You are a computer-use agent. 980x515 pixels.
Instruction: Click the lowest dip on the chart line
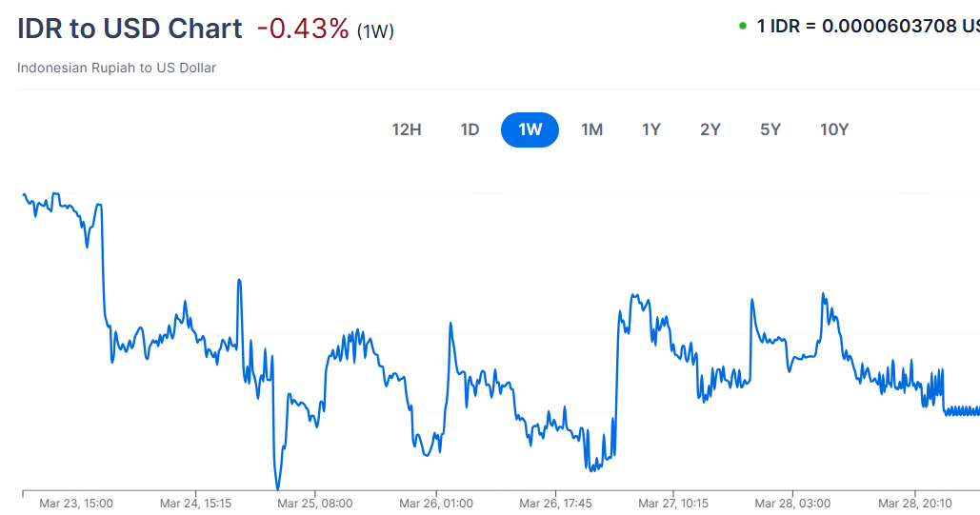coord(277,487)
